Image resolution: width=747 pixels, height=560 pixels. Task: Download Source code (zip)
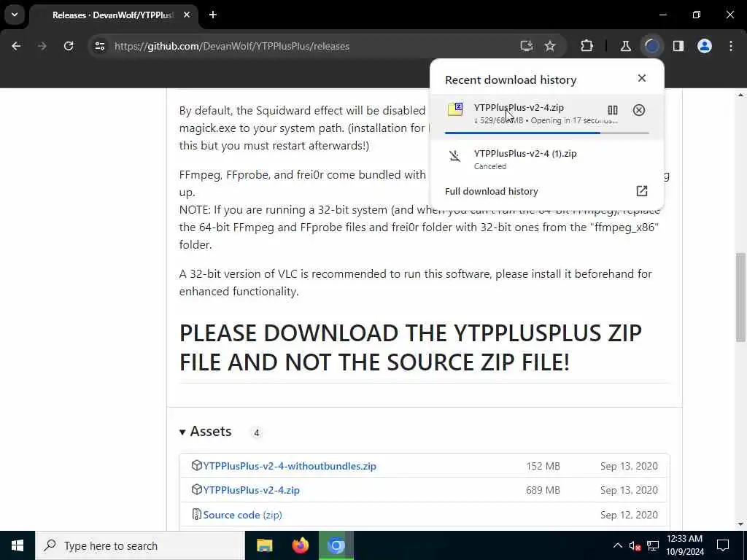point(242,515)
